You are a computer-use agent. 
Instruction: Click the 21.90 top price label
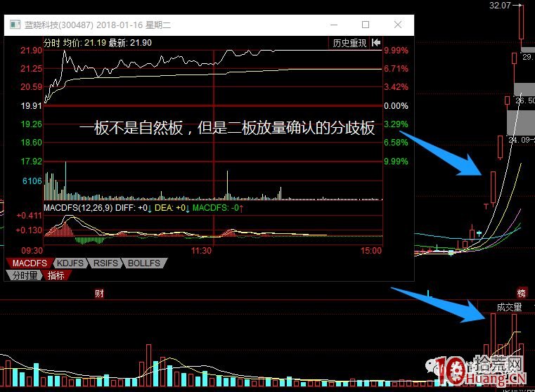point(31,51)
